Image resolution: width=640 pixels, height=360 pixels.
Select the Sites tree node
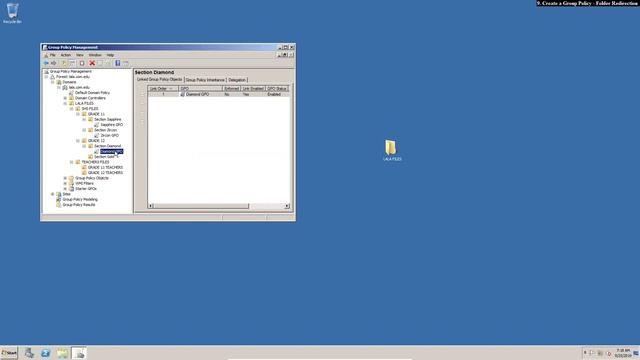[66, 194]
